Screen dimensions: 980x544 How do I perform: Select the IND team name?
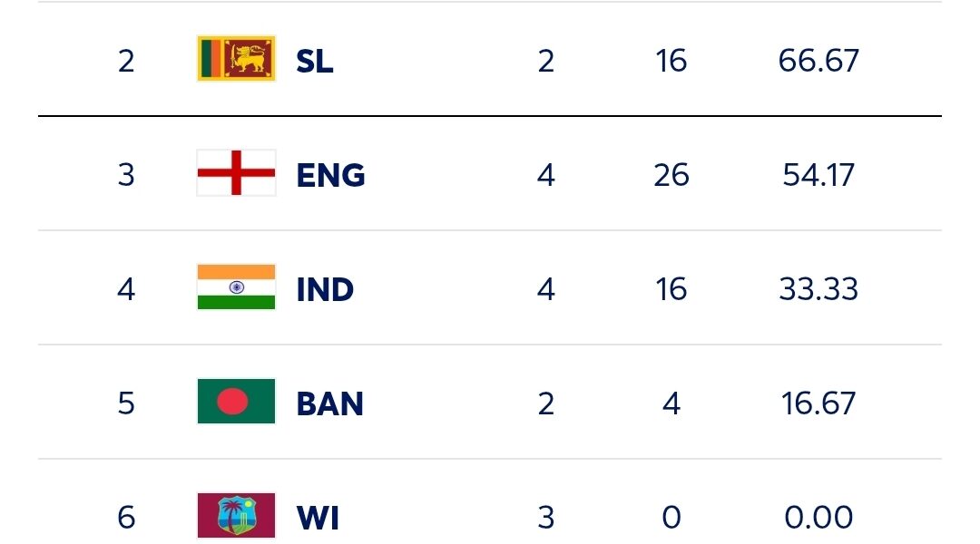pos(325,290)
